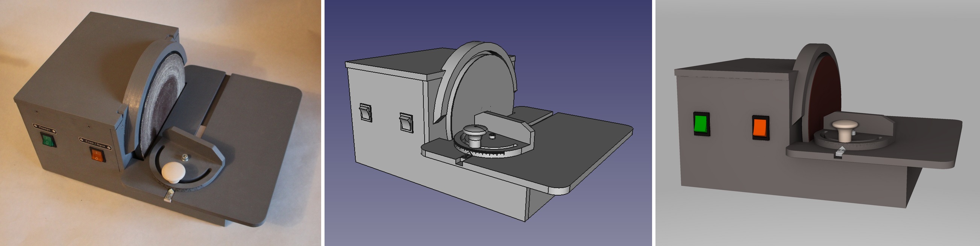Click the white round knob in the photo
Screen dimensions: 980x246
(174, 172)
